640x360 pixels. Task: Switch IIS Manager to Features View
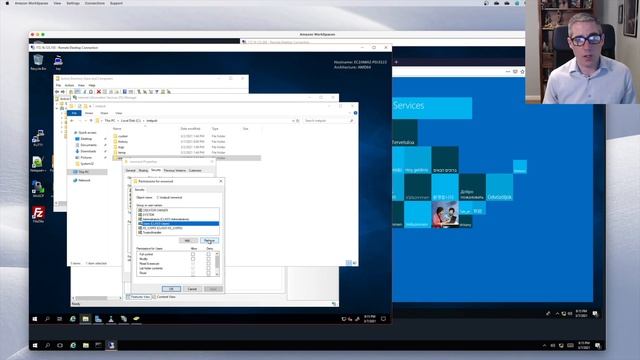(139, 297)
